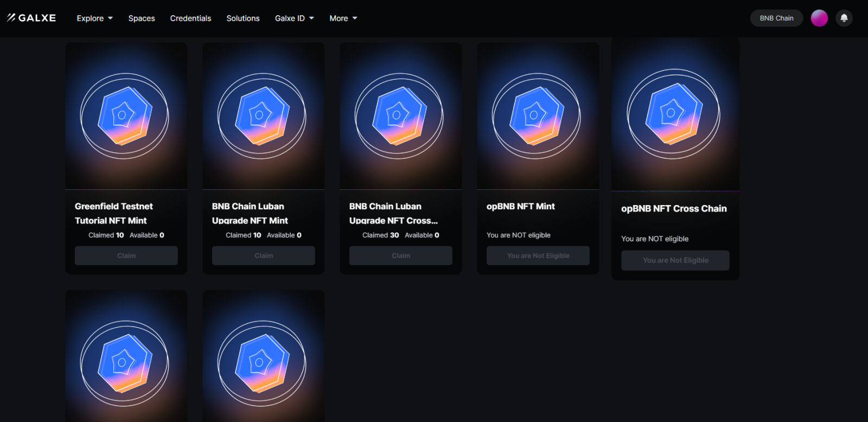Open the Solutions page
This screenshot has height=422, width=868.
pyautogui.click(x=243, y=18)
